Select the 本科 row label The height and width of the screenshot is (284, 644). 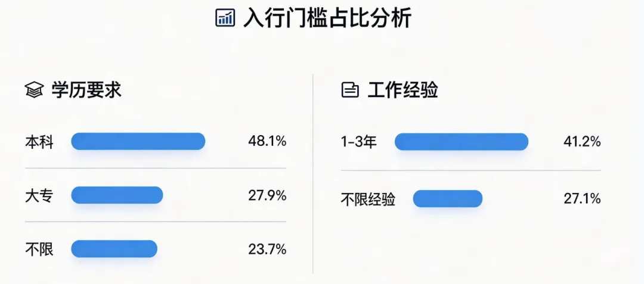coord(39,142)
